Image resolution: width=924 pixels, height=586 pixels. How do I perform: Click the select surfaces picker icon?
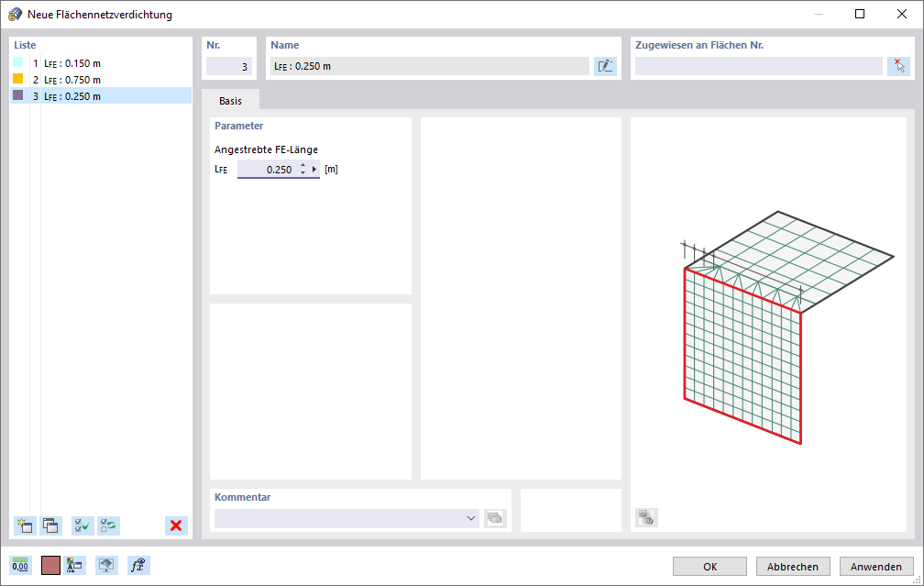[x=898, y=66]
